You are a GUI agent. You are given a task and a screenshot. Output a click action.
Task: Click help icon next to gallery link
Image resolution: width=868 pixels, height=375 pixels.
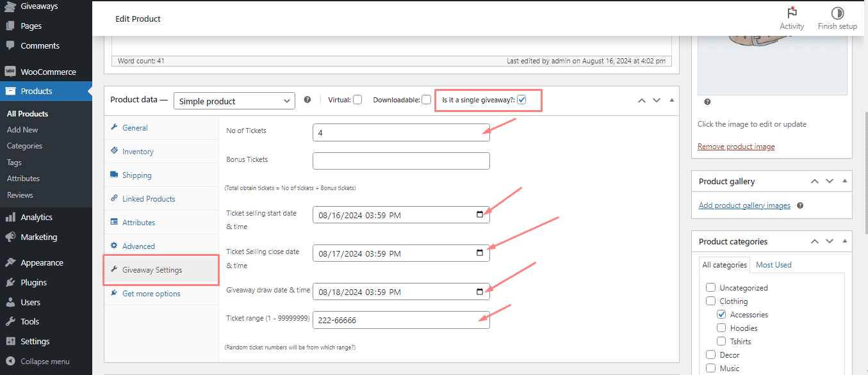pyautogui.click(x=800, y=205)
